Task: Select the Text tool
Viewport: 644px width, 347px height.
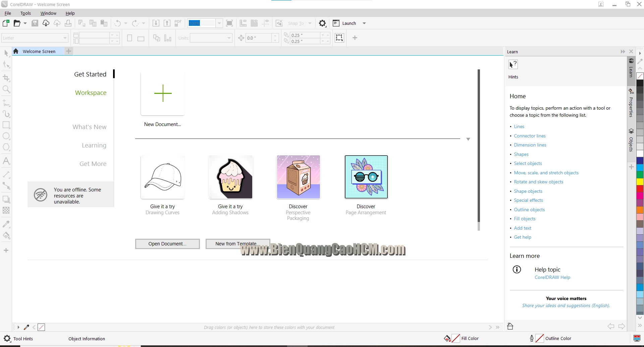Action: click(x=6, y=161)
